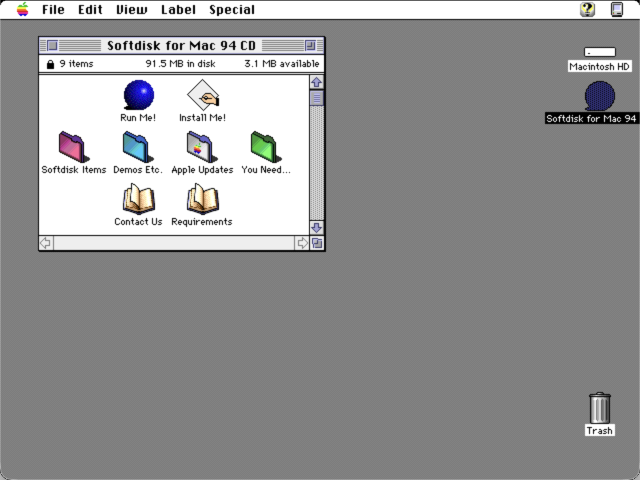Open the Label menu
This screenshot has height=480, width=640.
178,9
